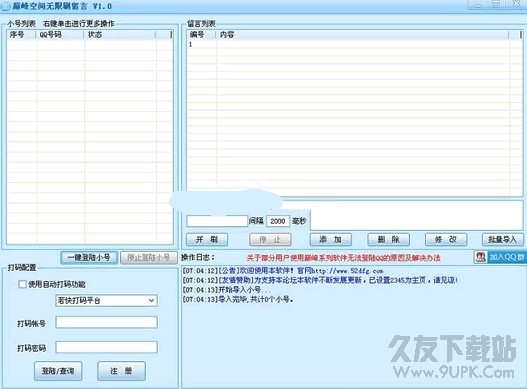The height and width of the screenshot is (389, 527).
Task: Click the 内容 column header
Action: coord(362,34)
